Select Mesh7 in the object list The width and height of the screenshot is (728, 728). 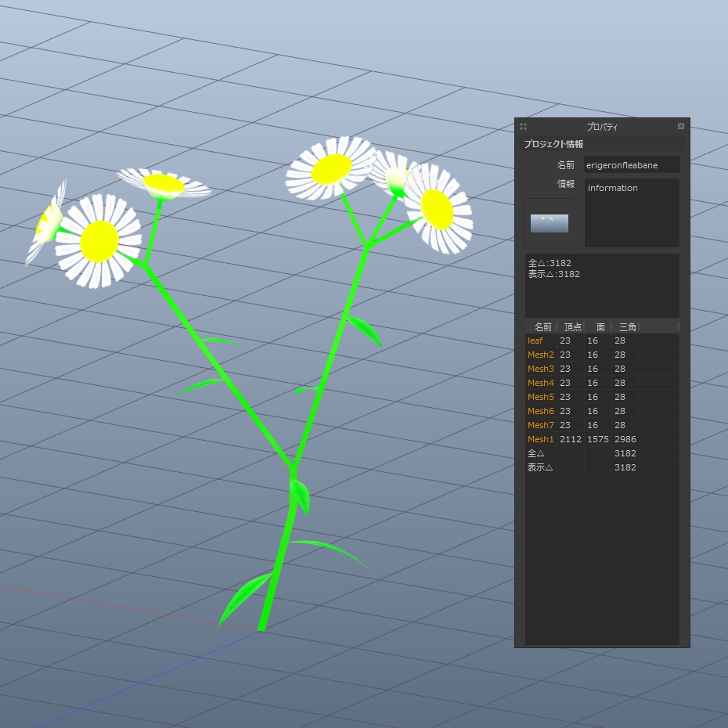click(x=541, y=425)
